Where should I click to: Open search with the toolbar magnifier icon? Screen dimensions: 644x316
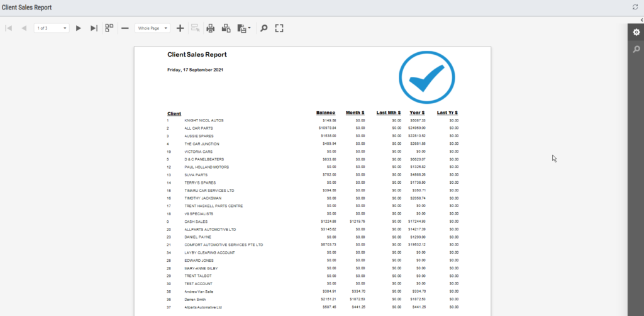[x=264, y=28]
